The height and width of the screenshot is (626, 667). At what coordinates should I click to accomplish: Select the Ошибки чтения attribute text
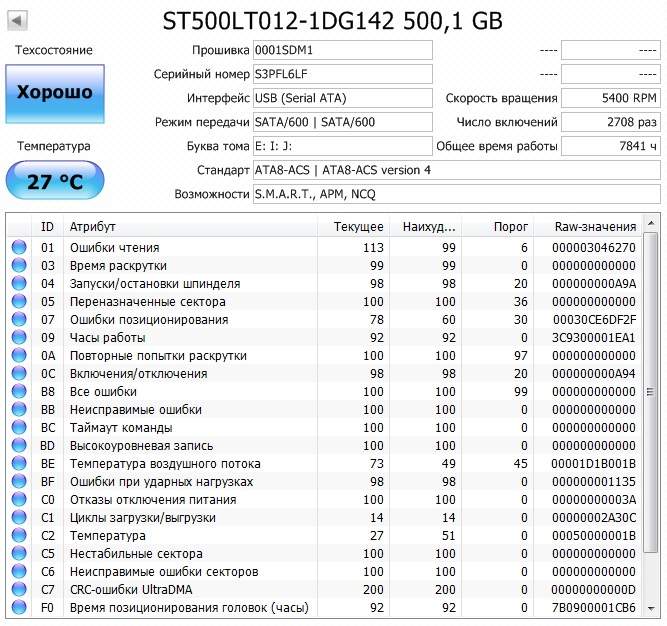(x=114, y=248)
